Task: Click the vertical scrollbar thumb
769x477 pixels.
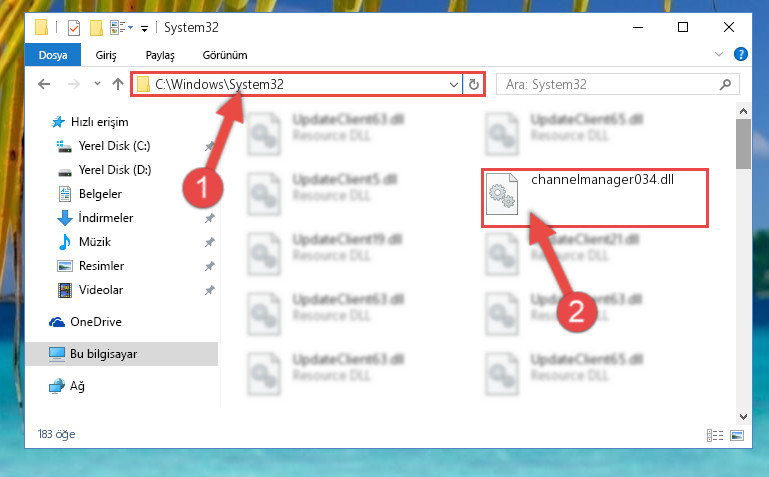Action: (743, 144)
